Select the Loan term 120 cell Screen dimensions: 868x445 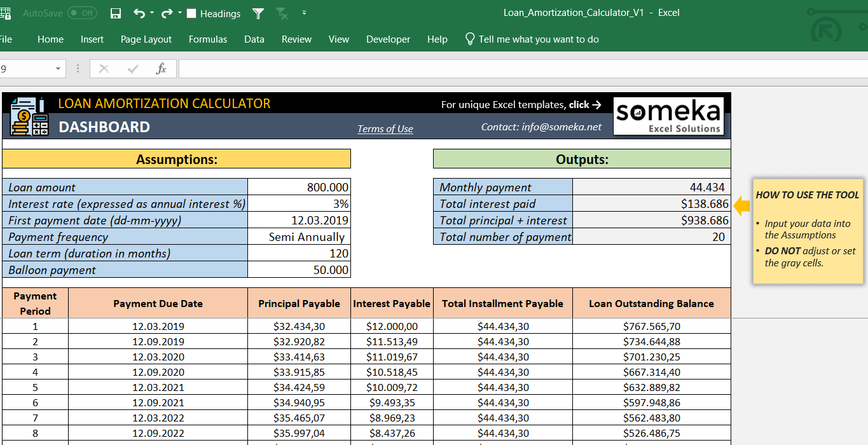coord(299,254)
